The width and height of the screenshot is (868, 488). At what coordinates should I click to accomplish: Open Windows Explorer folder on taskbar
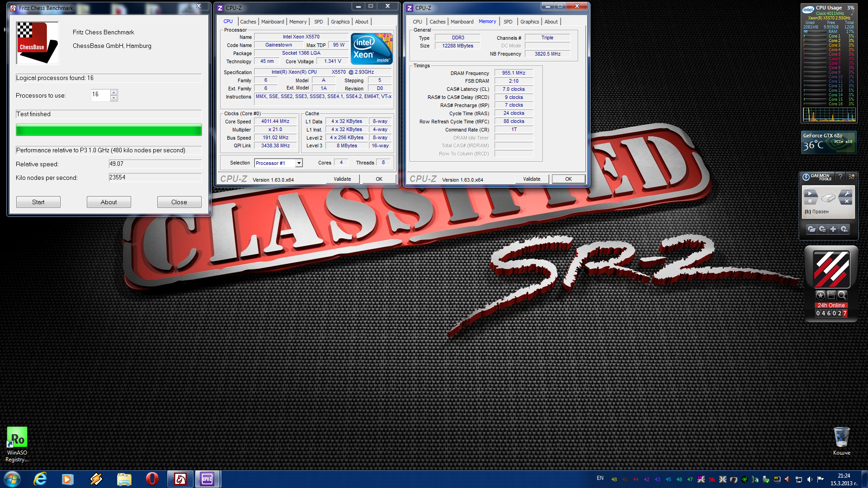tap(124, 479)
